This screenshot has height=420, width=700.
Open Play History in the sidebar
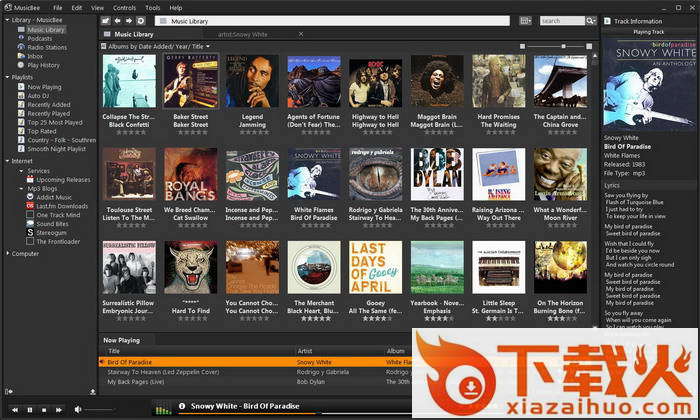(43, 65)
